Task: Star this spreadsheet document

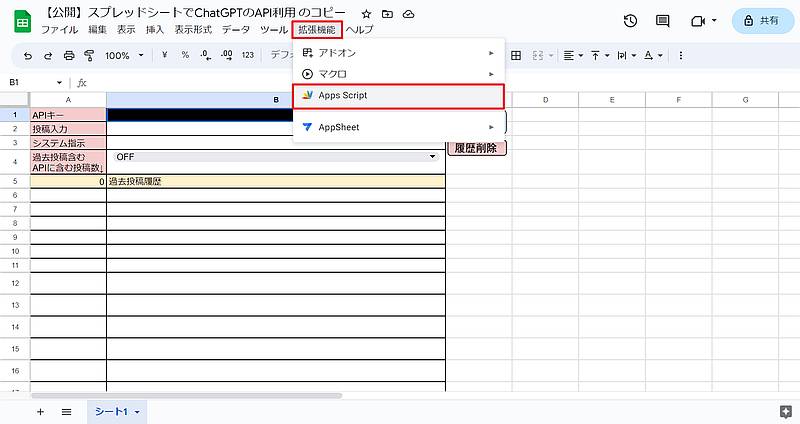Action: [x=366, y=14]
